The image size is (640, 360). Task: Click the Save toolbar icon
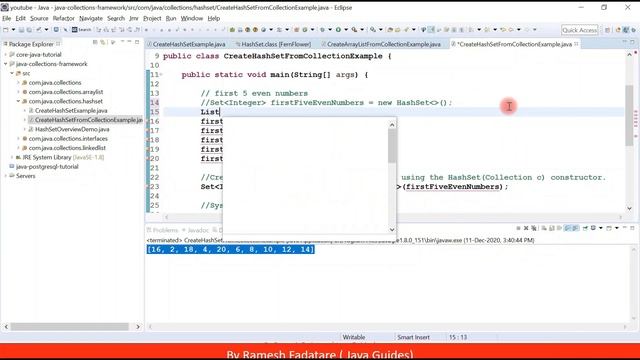21,30
